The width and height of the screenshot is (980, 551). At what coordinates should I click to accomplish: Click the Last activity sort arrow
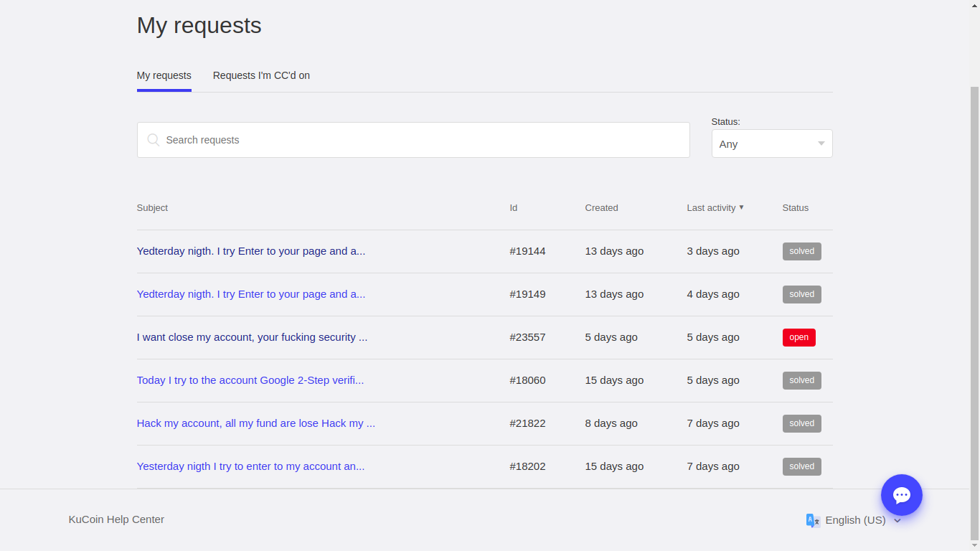(741, 207)
